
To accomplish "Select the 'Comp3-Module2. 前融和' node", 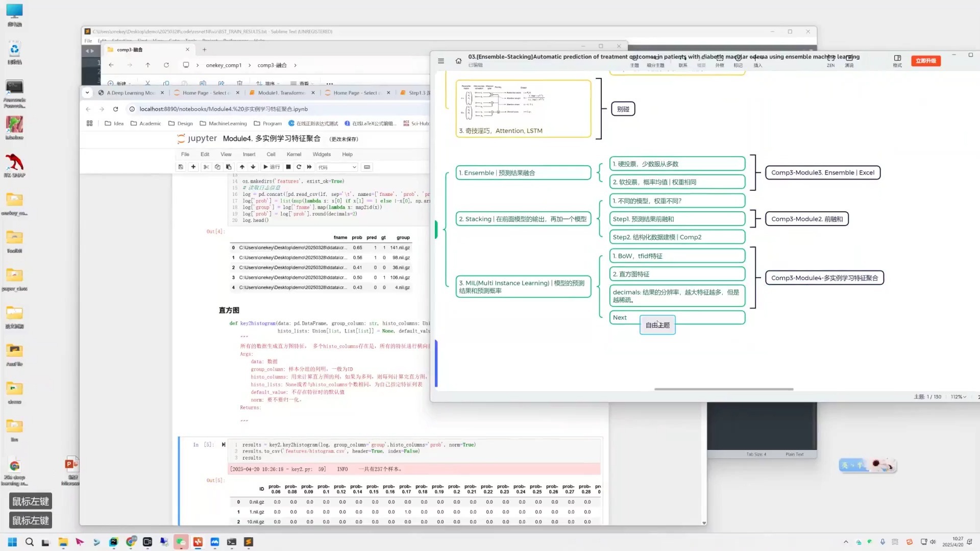I will pos(807,219).
